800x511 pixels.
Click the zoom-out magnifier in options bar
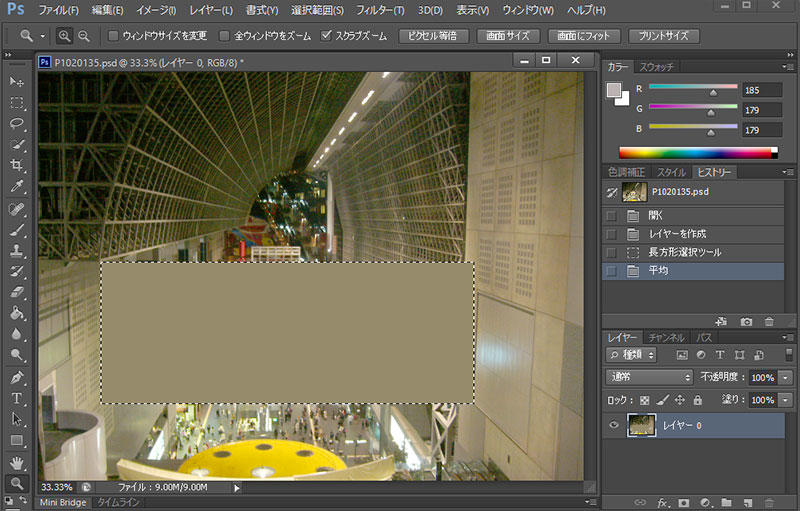84,36
